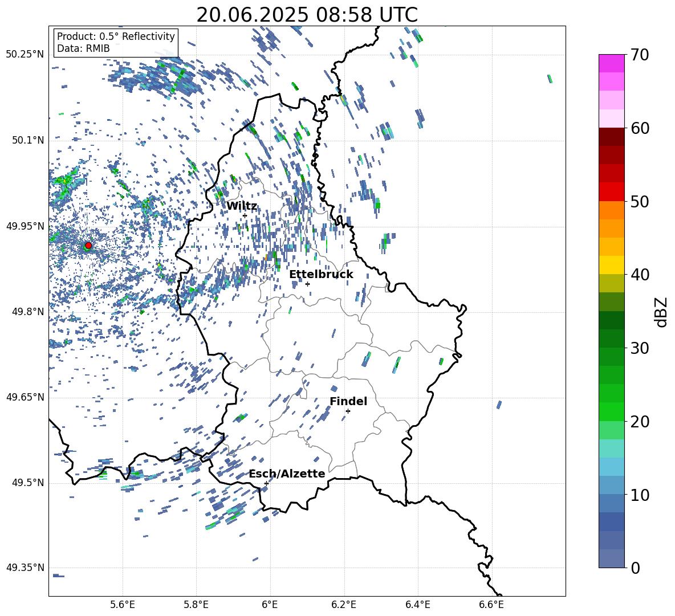Screen dimensions: 675x616
Task: Click the dark red colorbar swatch below 60
Action: coord(611,137)
